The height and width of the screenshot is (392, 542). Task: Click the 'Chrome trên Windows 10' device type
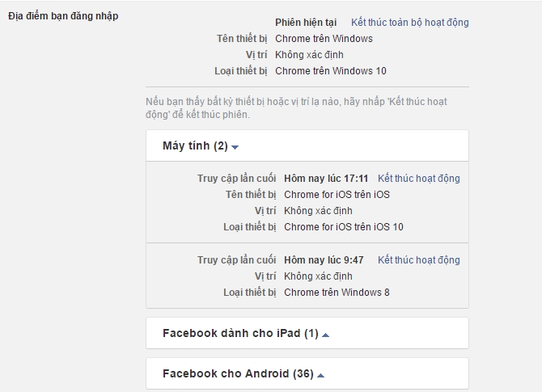pos(330,71)
